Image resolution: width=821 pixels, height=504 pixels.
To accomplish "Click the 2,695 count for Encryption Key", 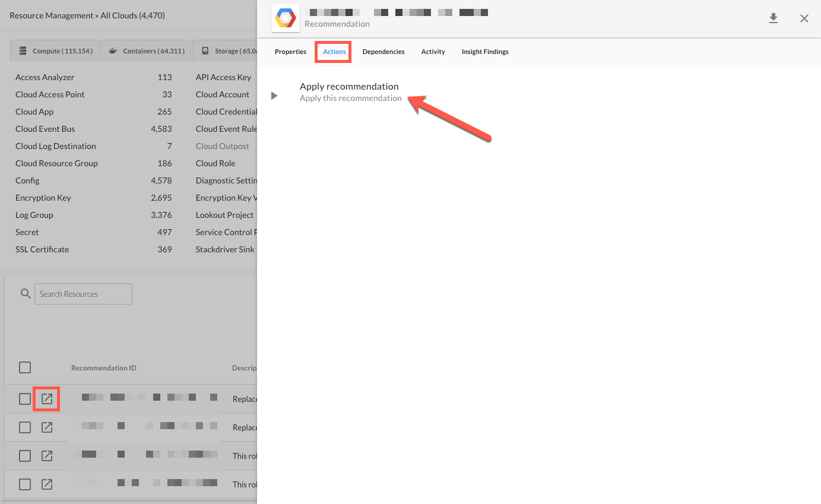I will pos(161,198).
